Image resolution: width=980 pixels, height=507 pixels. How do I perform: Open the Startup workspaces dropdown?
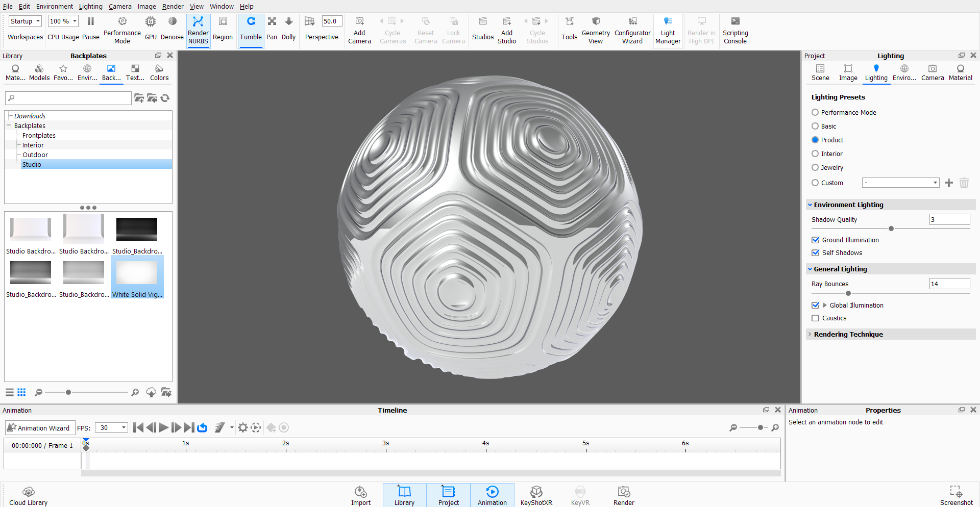(25, 21)
